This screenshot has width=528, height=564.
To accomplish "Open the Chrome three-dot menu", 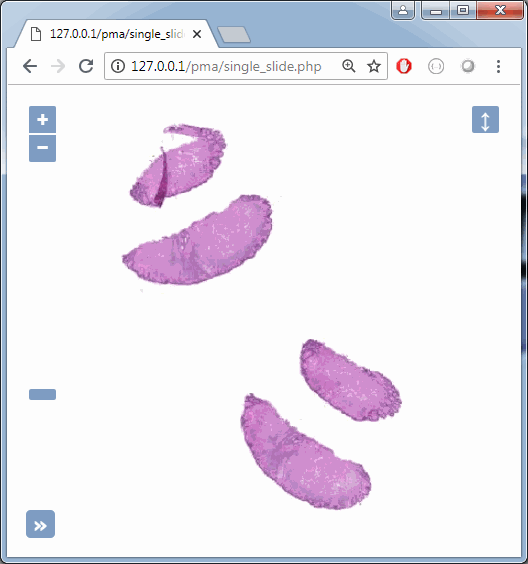I will [498, 66].
